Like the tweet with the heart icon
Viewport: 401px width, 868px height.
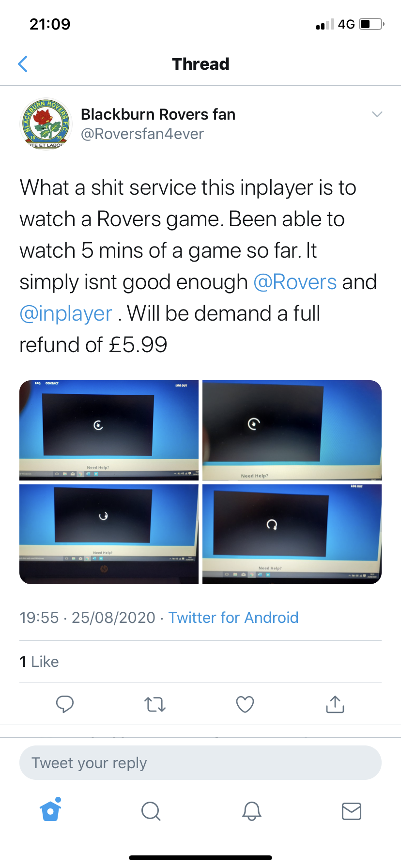[245, 704]
